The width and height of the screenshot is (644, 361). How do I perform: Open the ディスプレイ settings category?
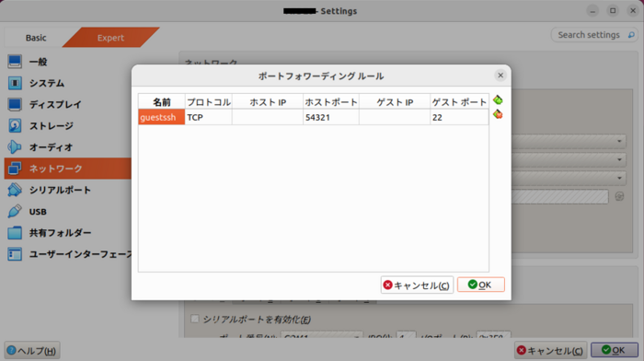point(68,104)
